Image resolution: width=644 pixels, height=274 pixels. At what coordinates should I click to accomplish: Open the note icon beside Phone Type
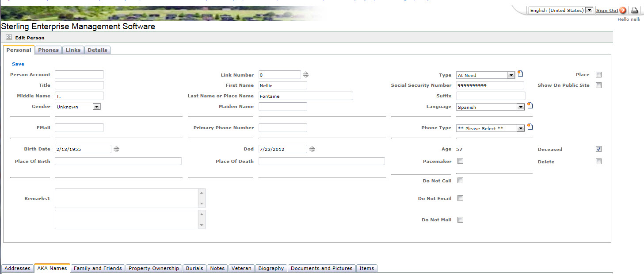tap(530, 127)
